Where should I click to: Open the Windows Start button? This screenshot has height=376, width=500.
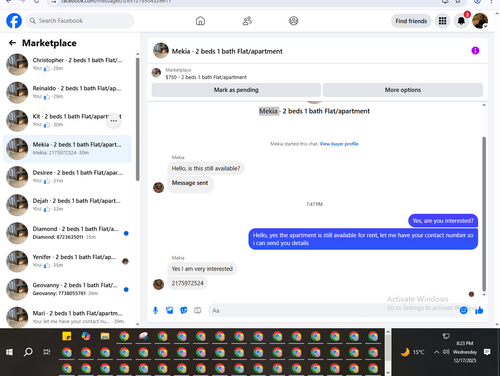[x=9, y=352]
